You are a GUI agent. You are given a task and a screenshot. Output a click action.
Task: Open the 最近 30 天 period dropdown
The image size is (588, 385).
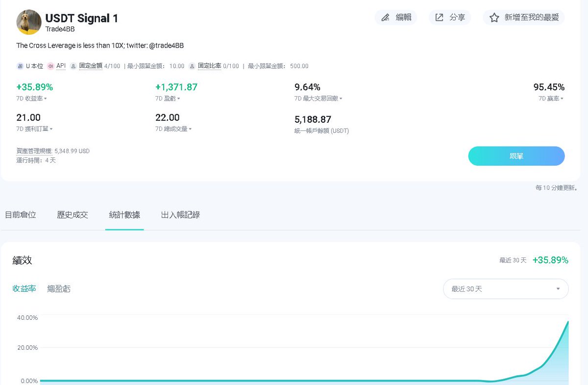click(x=506, y=289)
